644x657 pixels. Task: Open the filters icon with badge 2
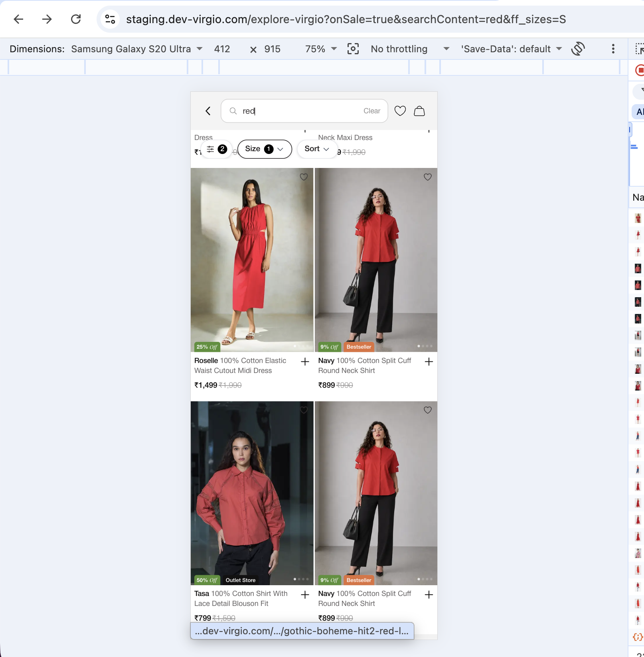217,149
